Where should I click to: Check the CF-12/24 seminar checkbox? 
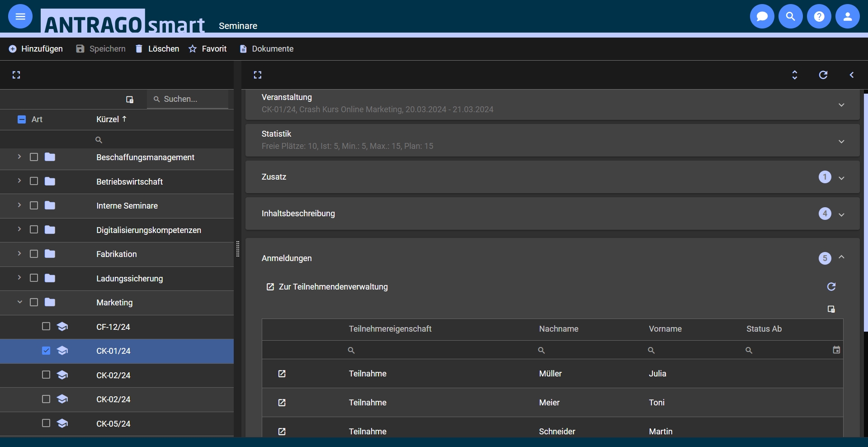46,327
